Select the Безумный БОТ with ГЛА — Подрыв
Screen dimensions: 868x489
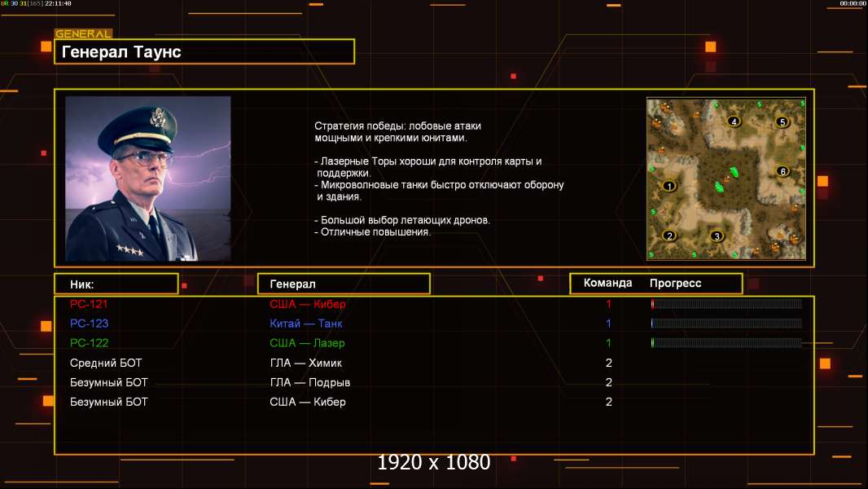(434, 382)
